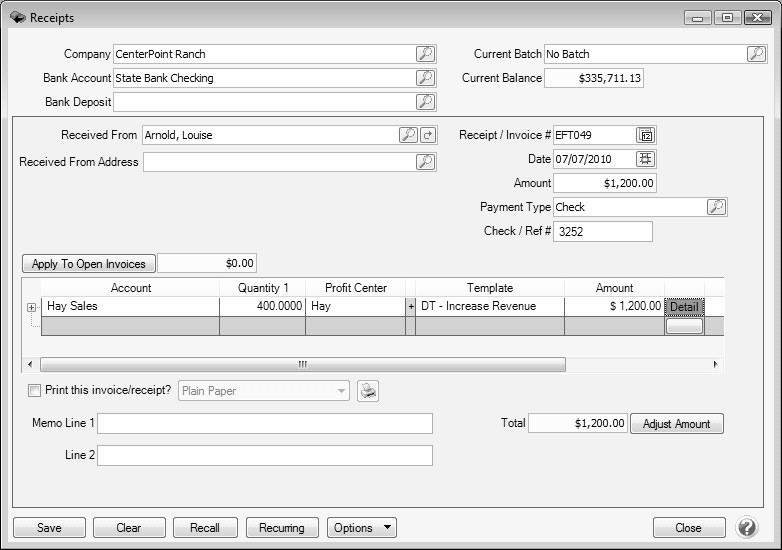Enable the Print this invoice/receipt checkbox
This screenshot has height=550, width=782.
click(34, 390)
